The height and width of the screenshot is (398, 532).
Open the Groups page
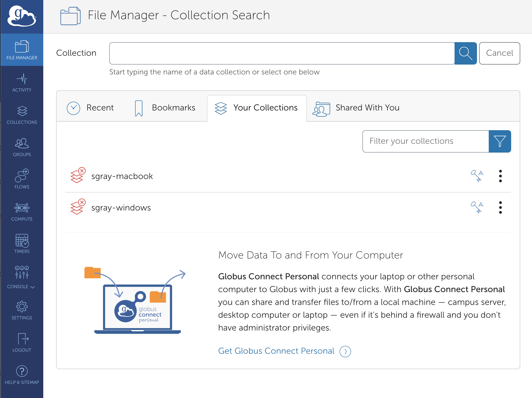tap(22, 147)
